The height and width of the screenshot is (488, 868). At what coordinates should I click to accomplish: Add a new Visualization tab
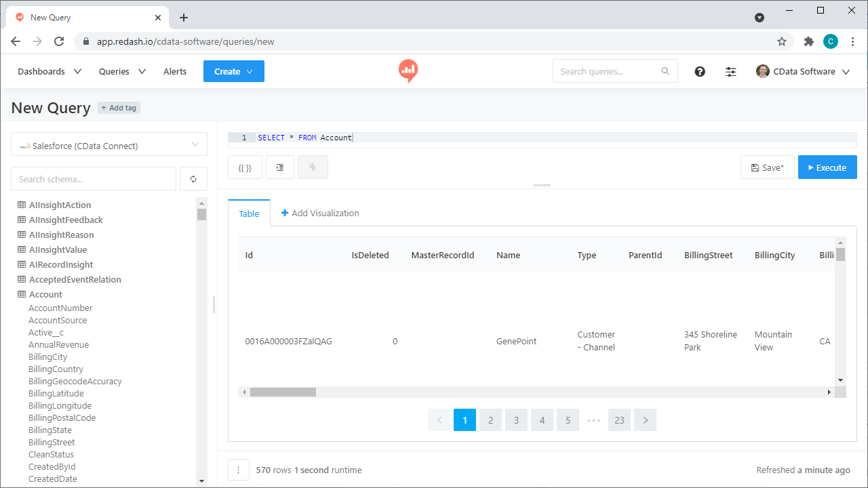pyautogui.click(x=320, y=213)
